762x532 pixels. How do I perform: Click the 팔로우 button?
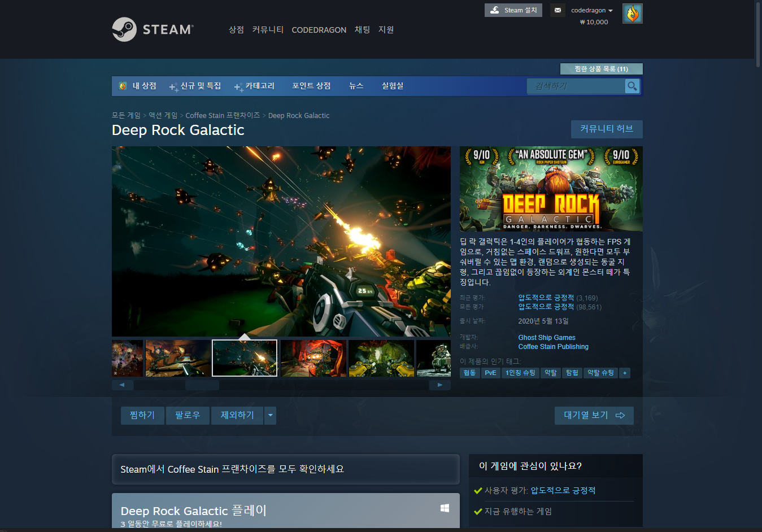[x=188, y=415]
